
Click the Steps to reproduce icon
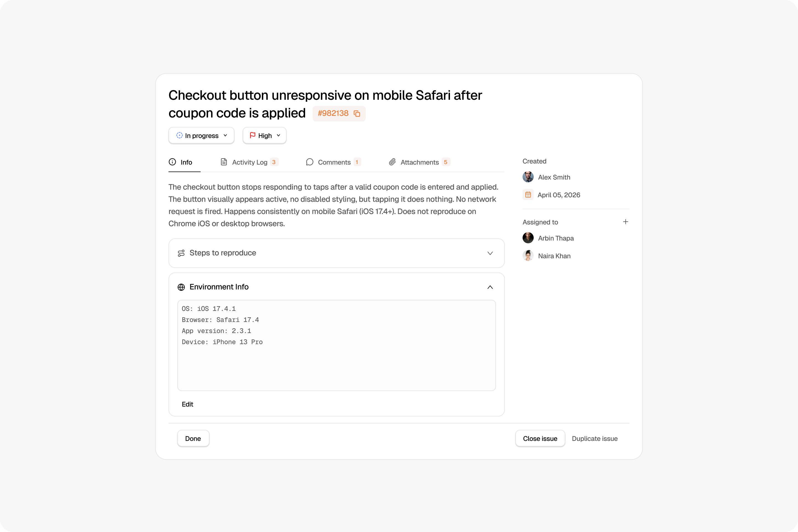tap(181, 253)
